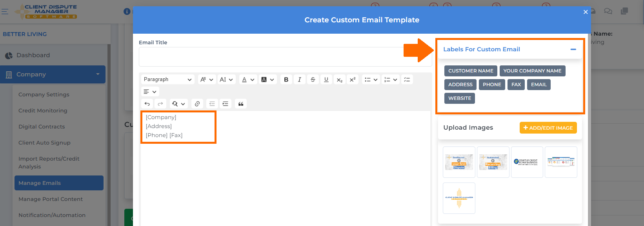
Task: Increase indent of the paragraph
Action: (226, 104)
